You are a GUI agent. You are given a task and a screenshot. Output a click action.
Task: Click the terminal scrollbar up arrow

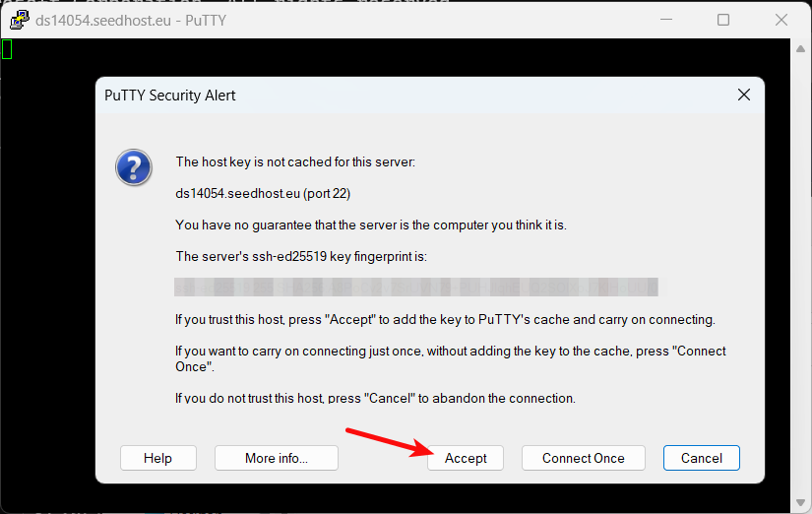point(800,48)
